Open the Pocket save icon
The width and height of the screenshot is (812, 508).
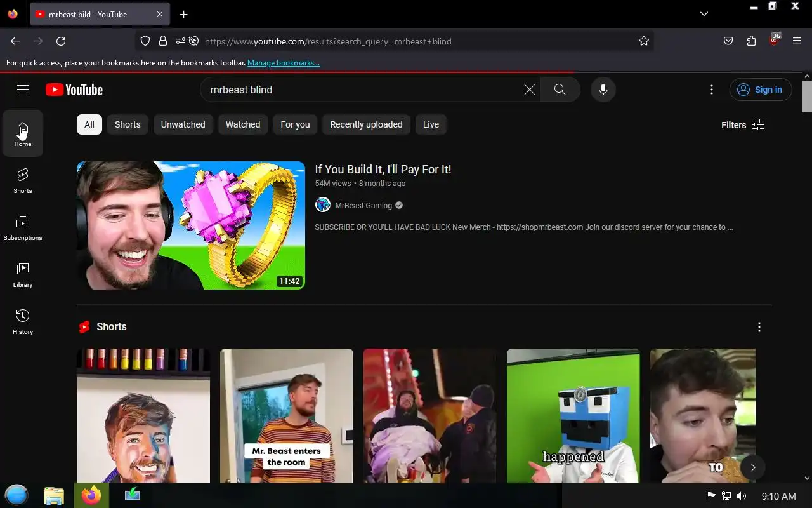[728, 41]
